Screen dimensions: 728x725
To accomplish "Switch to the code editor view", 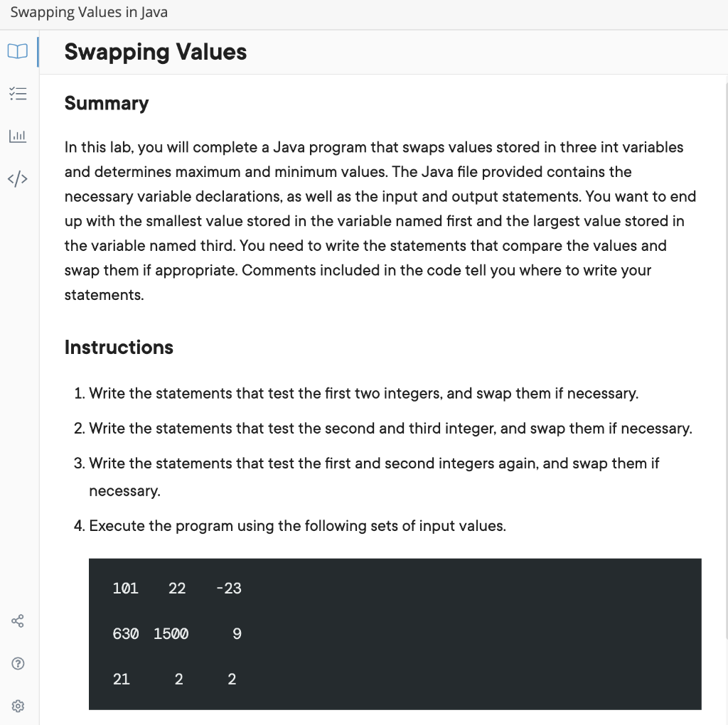I will 17,178.
